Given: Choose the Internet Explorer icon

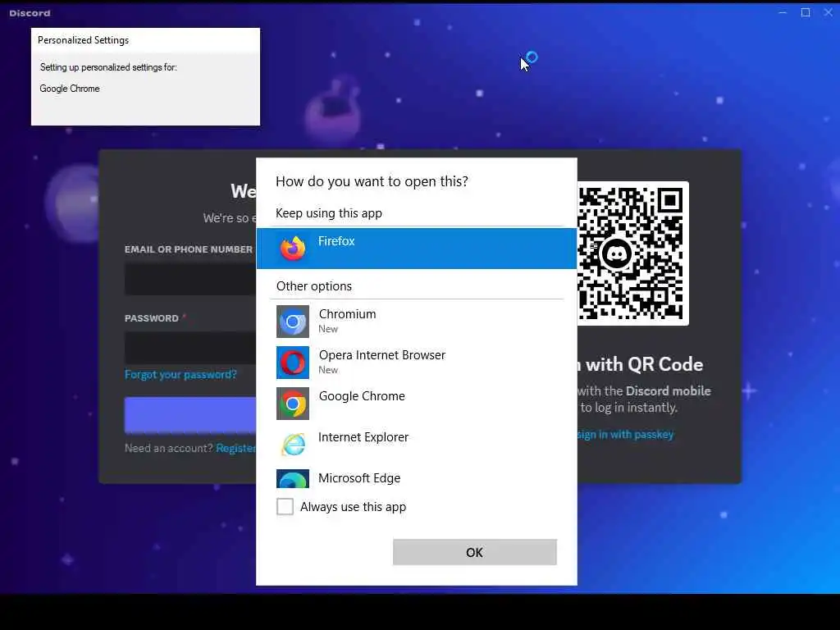Looking at the screenshot, I should (x=293, y=444).
